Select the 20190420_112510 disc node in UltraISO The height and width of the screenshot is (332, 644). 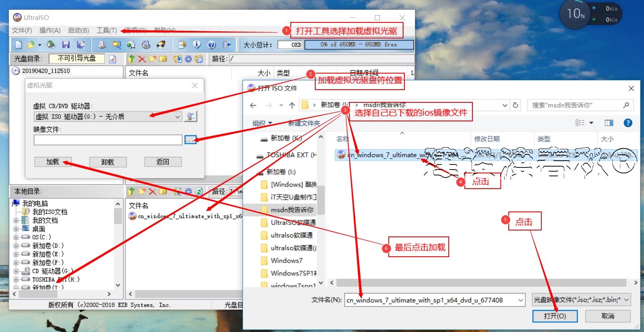[41, 71]
